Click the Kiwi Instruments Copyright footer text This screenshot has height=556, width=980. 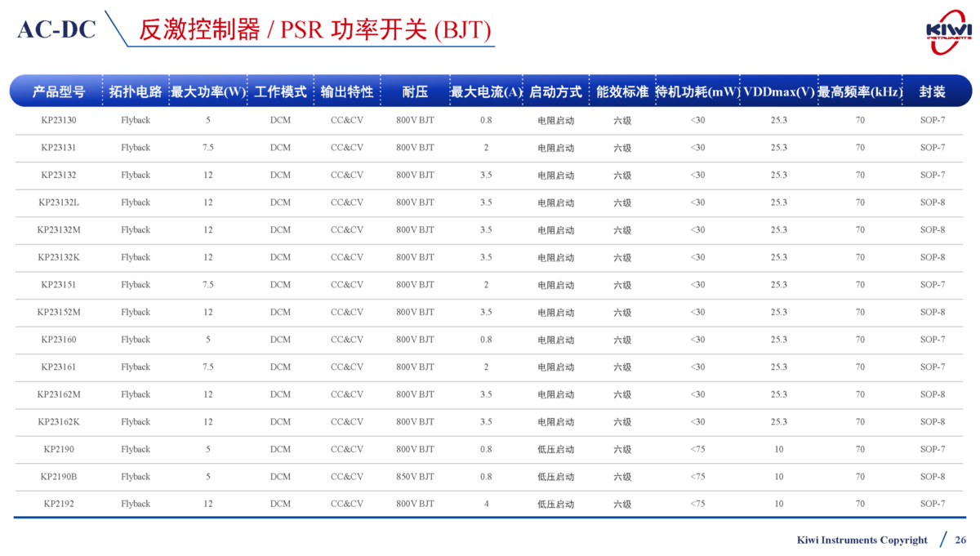(x=862, y=540)
